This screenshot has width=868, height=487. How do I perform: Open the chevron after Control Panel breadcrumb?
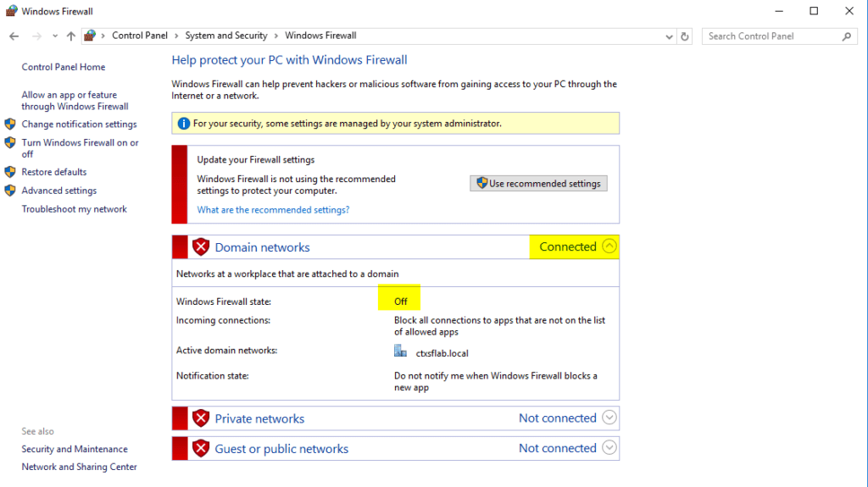tap(176, 36)
